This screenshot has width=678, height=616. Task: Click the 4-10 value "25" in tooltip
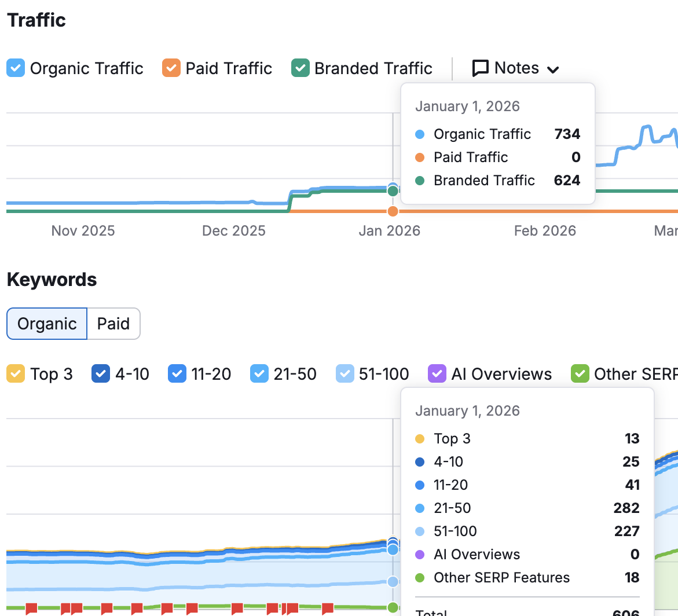pyautogui.click(x=631, y=461)
